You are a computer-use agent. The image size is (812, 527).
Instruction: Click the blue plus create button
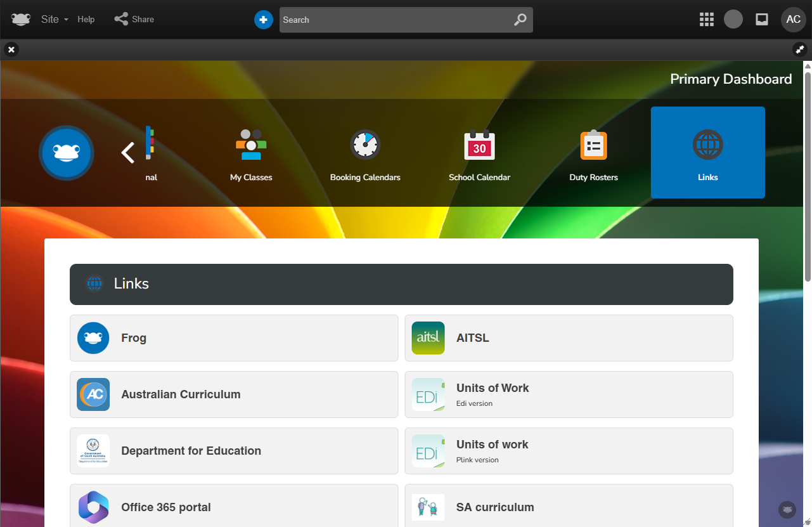263,20
